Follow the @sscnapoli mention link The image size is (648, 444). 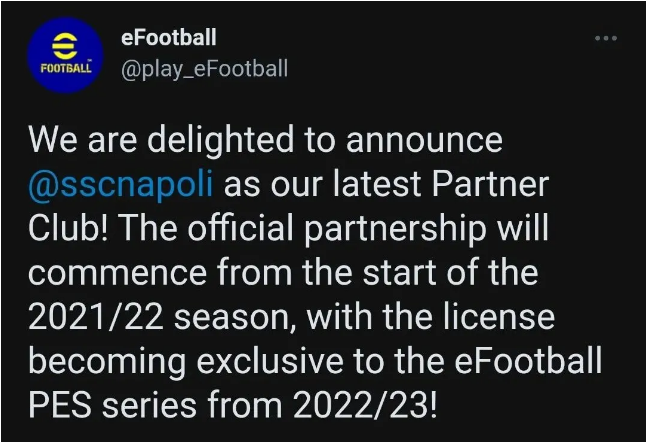tap(121, 184)
